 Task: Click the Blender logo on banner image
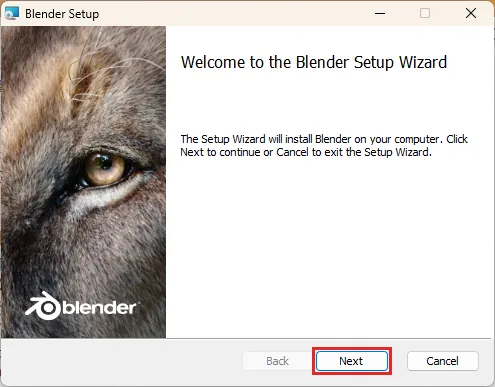(82, 306)
